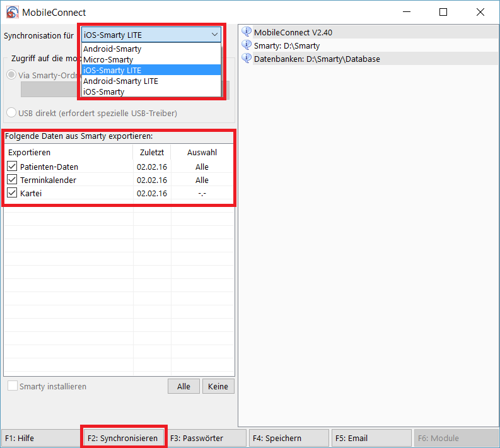Click the Exportieren column header
Screen dimensions: 500x448
coord(68,152)
